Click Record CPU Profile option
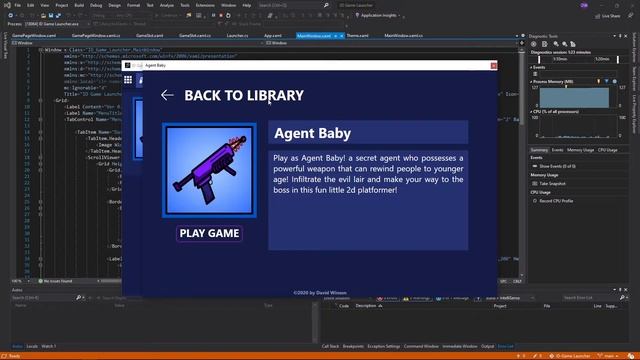The height and width of the screenshot is (360, 640). click(x=557, y=201)
